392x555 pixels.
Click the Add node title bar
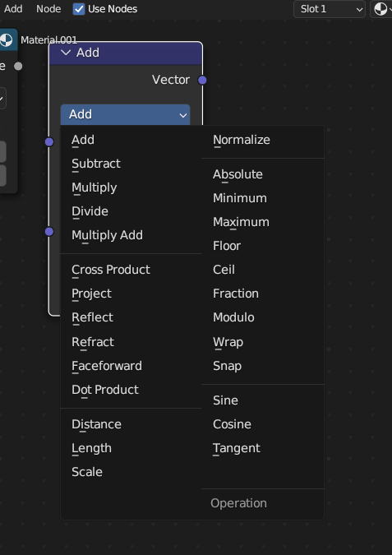[x=126, y=53]
